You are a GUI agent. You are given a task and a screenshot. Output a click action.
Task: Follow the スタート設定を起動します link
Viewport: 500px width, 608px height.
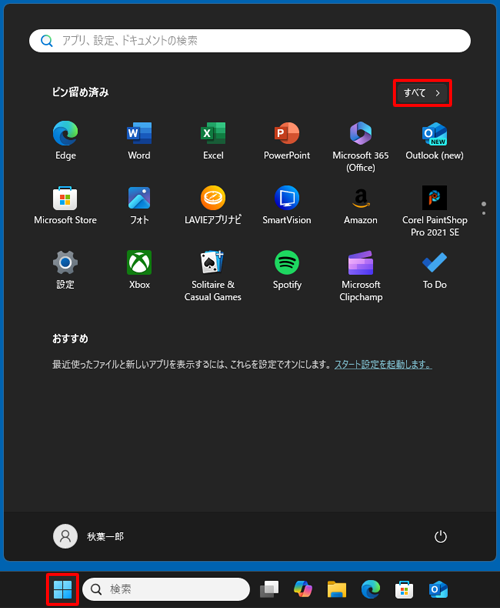[x=383, y=364]
